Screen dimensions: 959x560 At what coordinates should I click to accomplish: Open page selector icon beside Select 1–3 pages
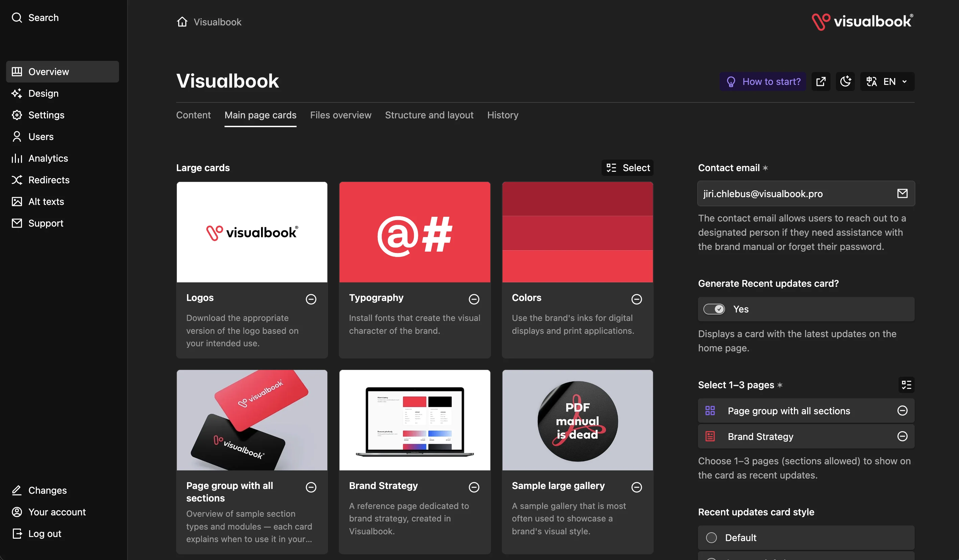pos(907,385)
